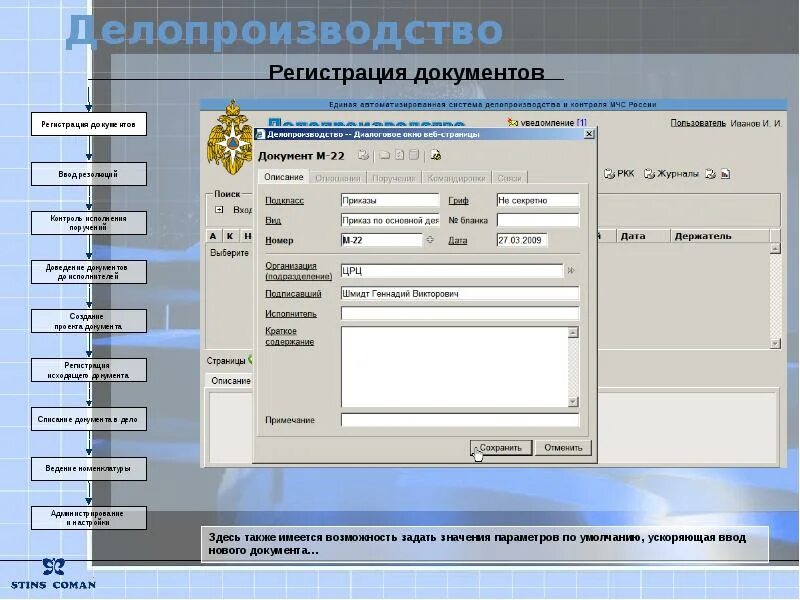
Task: Click the РКК icon in main window
Action: pos(609,174)
